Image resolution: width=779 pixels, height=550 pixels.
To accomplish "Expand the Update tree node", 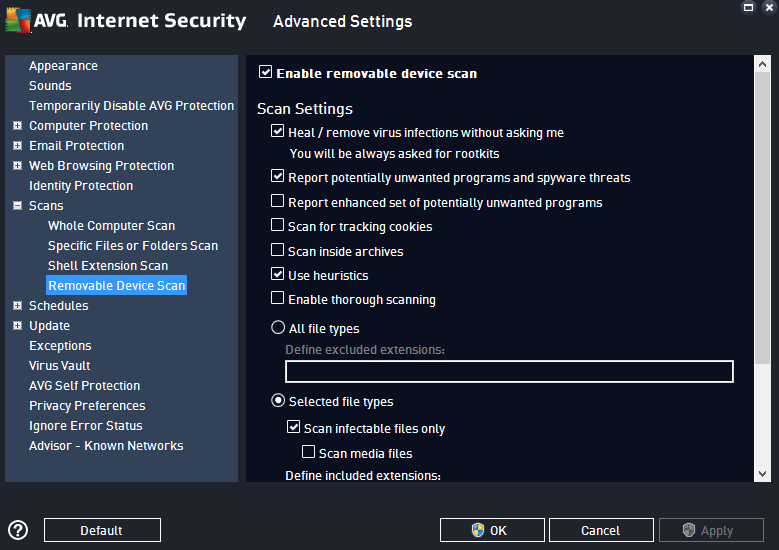I will [x=17, y=325].
